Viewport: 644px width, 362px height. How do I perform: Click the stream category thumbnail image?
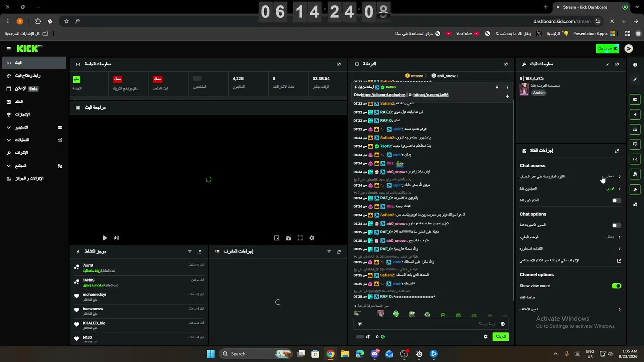pyautogui.click(x=524, y=89)
